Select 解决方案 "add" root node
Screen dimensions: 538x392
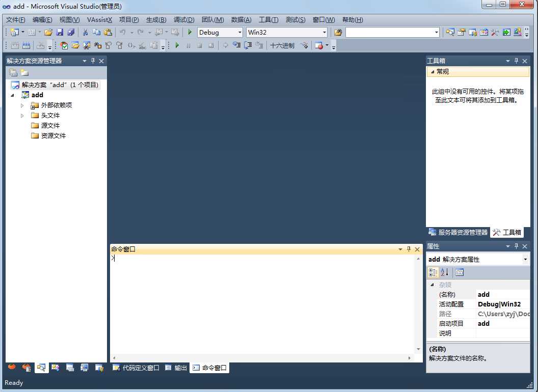(x=55, y=85)
